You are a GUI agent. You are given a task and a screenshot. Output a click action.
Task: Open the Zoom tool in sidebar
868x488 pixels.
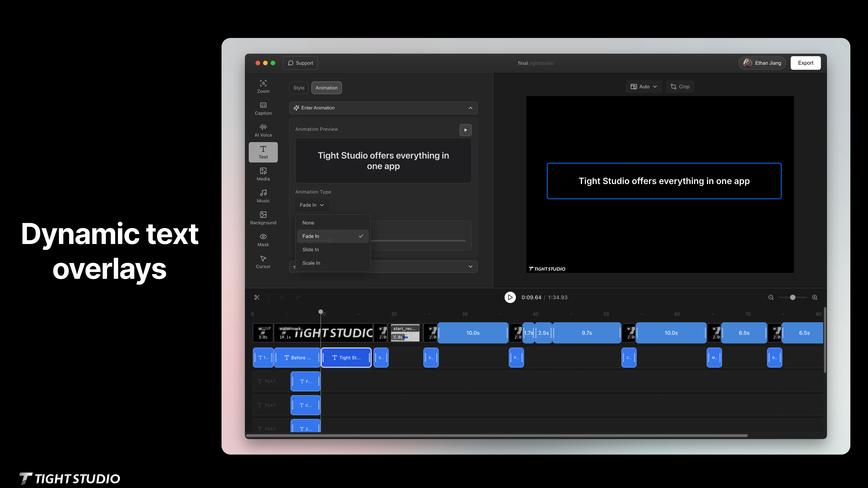(x=263, y=86)
